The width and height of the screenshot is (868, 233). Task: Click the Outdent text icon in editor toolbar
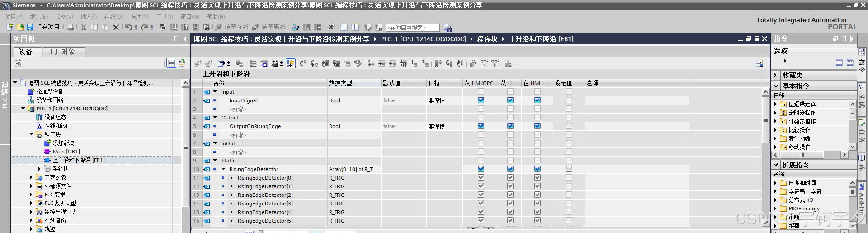(x=392, y=63)
